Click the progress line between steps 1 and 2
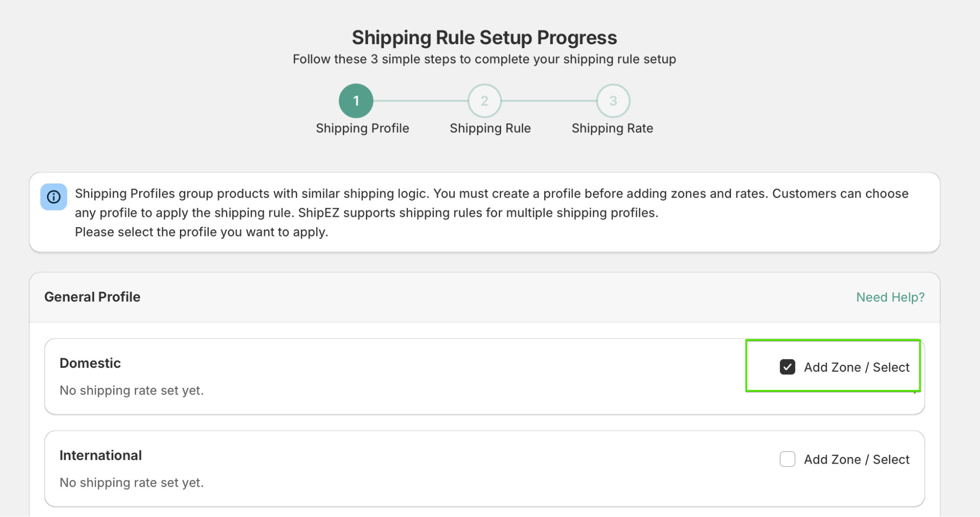 click(420, 101)
